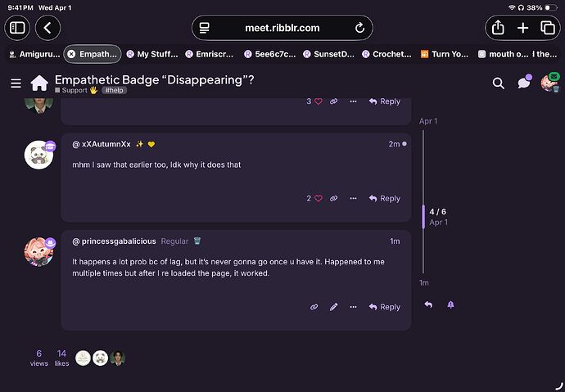565x392 pixels.
Task: Open the #help tag link
Action: [114, 90]
